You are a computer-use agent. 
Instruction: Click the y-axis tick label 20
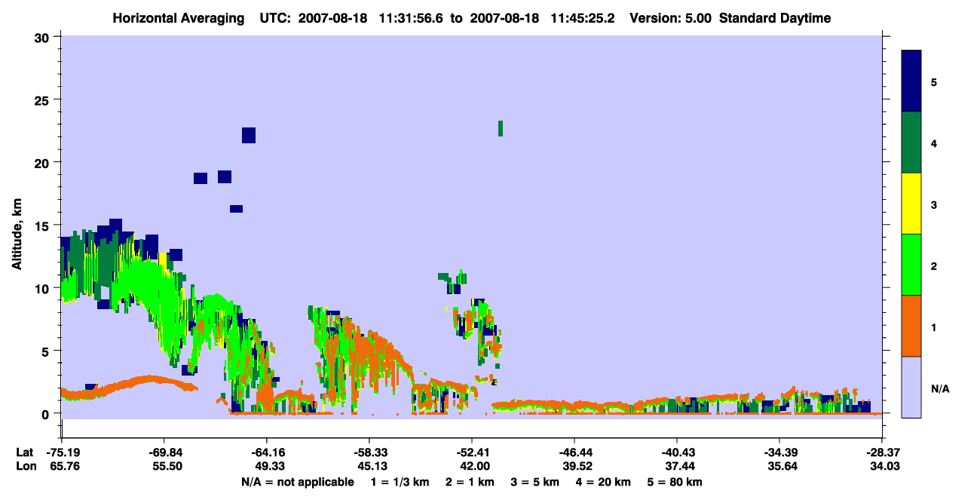(x=42, y=162)
